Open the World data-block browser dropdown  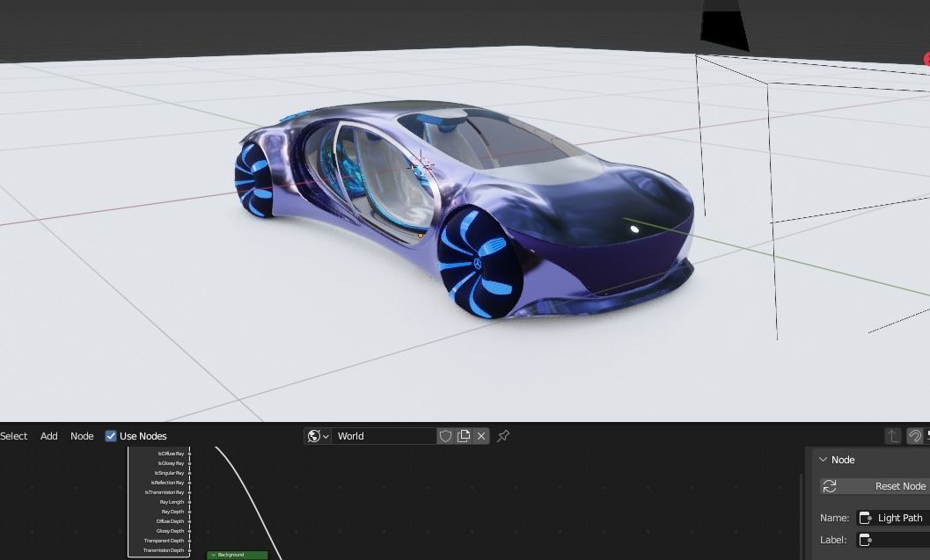click(x=323, y=435)
